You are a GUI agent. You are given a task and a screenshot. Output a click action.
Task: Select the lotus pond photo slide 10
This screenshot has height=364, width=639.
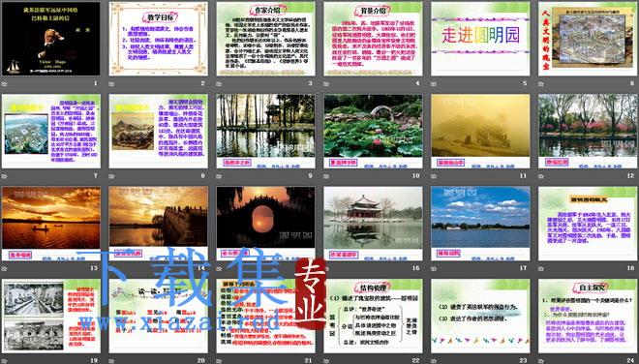pos(373,132)
